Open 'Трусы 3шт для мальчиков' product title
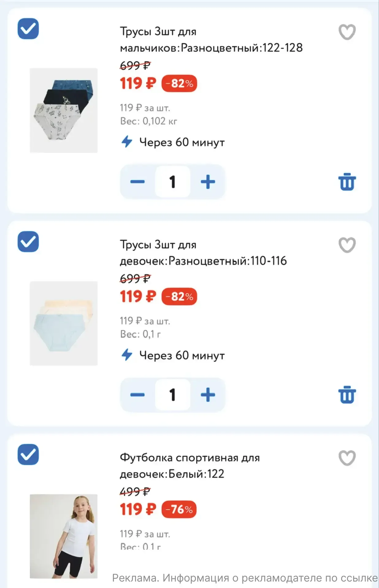 211,40
